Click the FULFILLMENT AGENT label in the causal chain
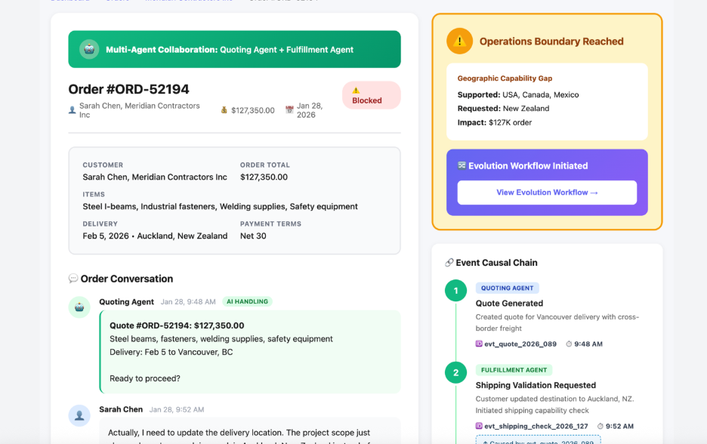The width and height of the screenshot is (707, 444). tap(514, 370)
